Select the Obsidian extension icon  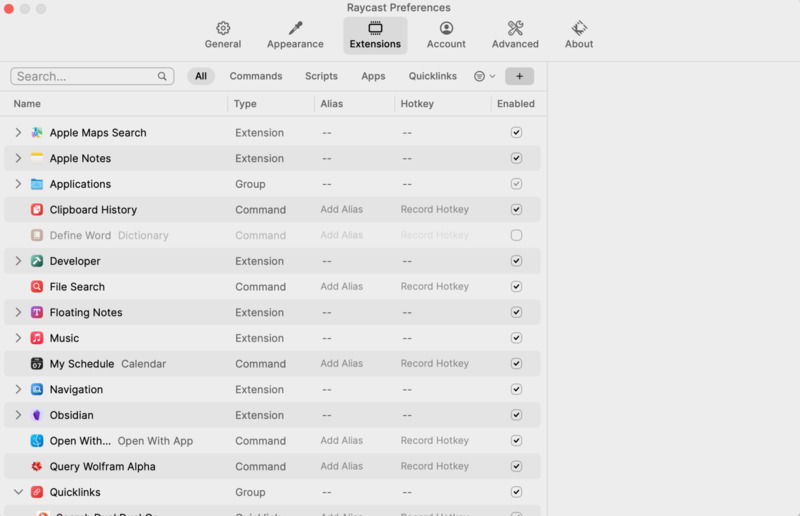(37, 415)
